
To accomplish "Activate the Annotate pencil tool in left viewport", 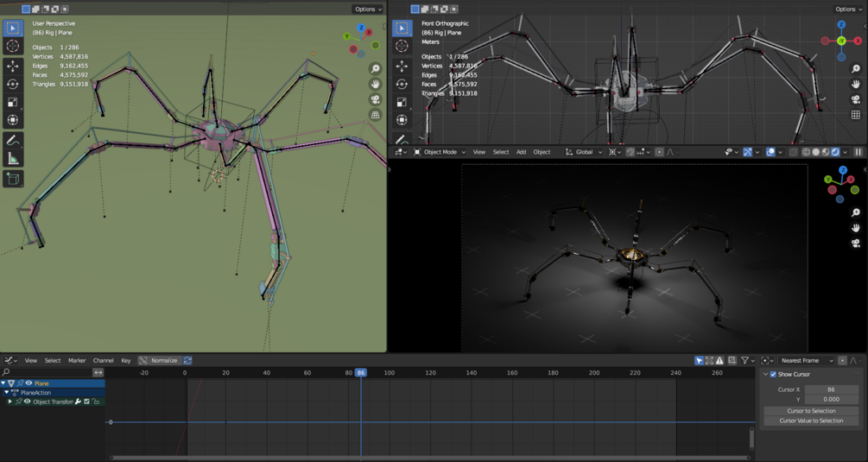I will coord(13,140).
